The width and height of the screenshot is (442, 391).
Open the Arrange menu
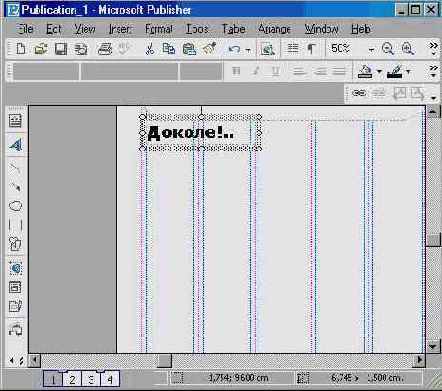(275, 29)
